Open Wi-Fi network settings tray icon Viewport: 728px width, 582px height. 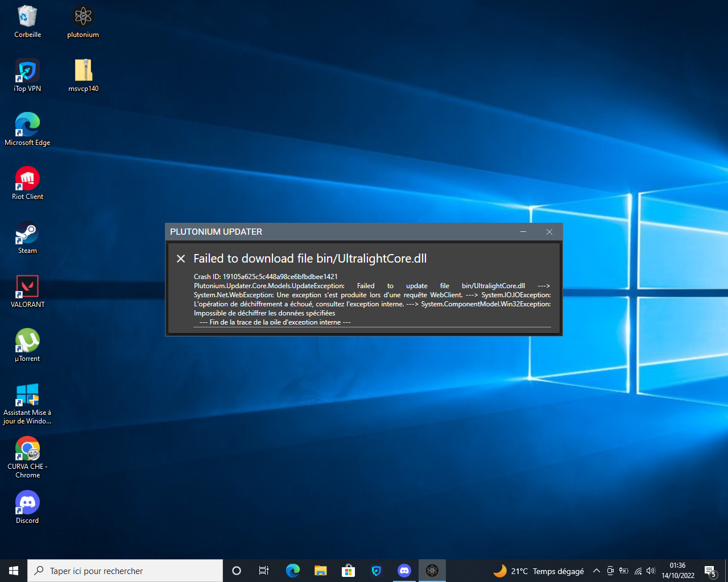click(x=638, y=571)
